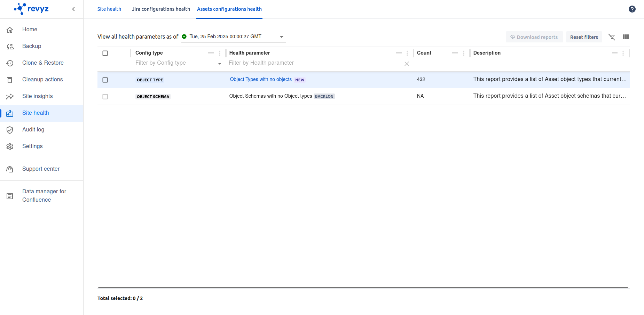Open Object Types with no objects link
This screenshot has width=644, height=315.
pos(261,79)
